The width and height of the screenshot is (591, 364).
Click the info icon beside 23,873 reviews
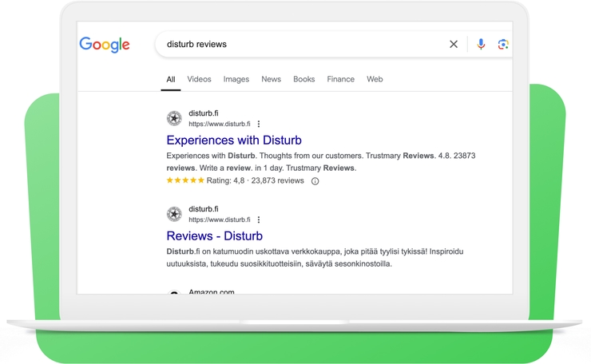(x=315, y=181)
